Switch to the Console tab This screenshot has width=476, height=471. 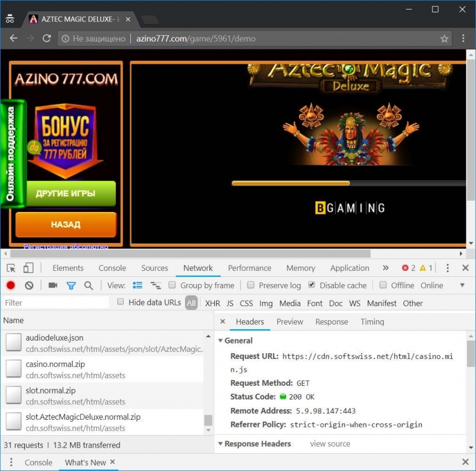click(x=112, y=268)
